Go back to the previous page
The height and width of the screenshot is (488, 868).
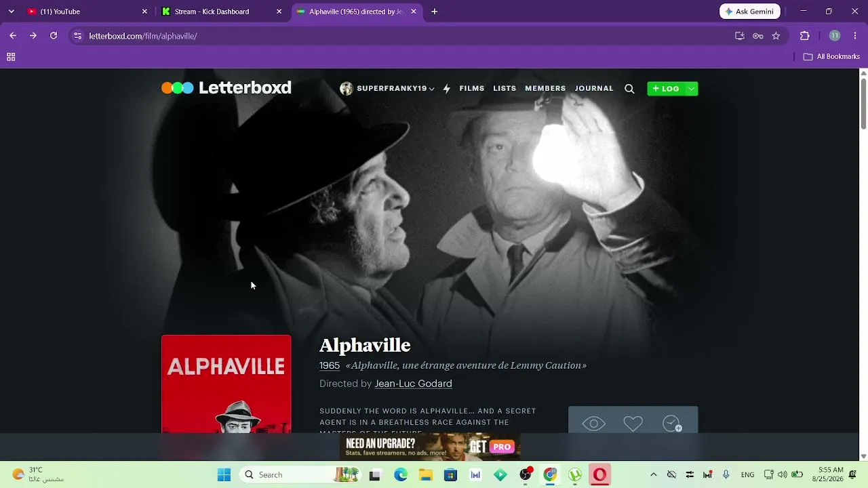13,36
